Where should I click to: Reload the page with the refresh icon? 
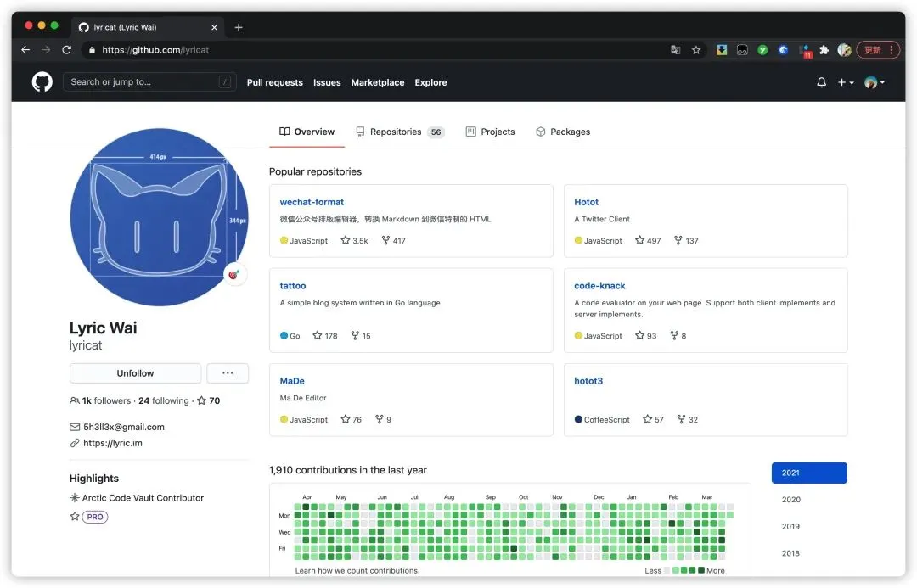coord(67,50)
